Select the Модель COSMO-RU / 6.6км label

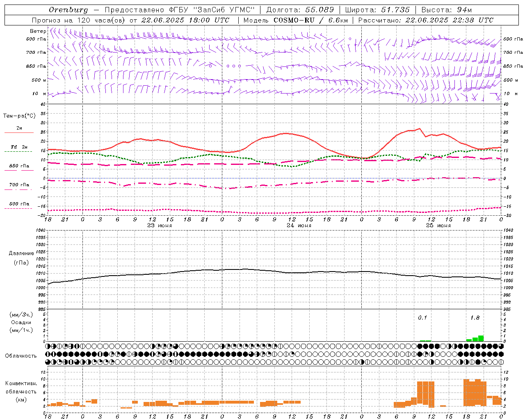click(296, 20)
